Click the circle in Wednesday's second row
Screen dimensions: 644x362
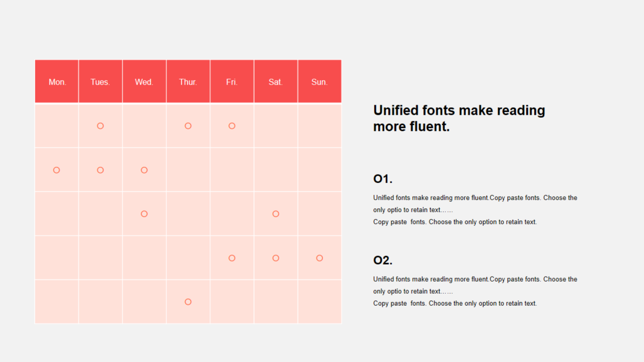144,170
